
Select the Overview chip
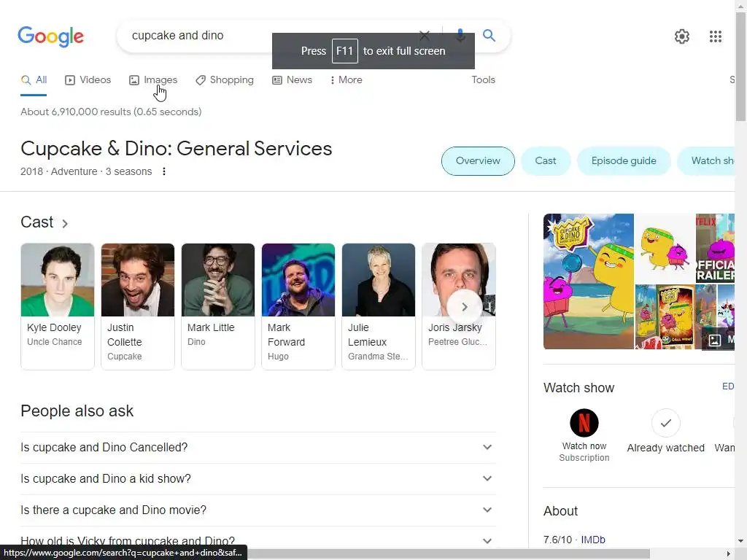tap(478, 161)
